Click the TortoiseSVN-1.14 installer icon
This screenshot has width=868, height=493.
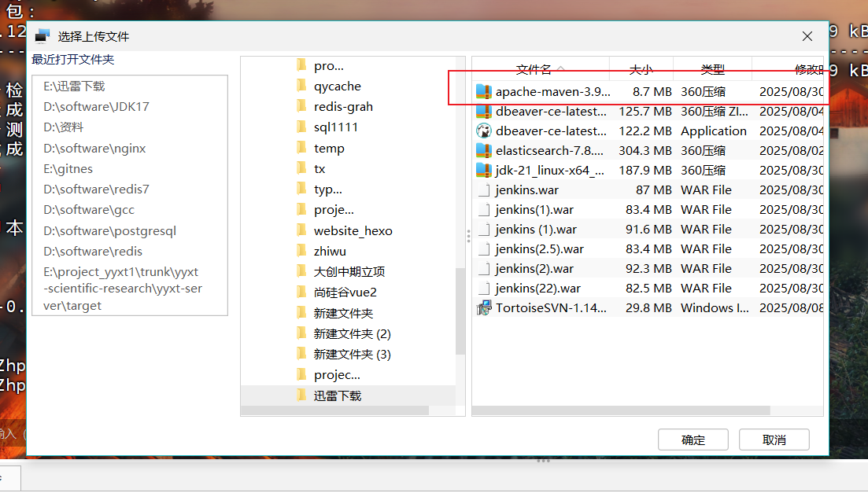[x=484, y=307]
